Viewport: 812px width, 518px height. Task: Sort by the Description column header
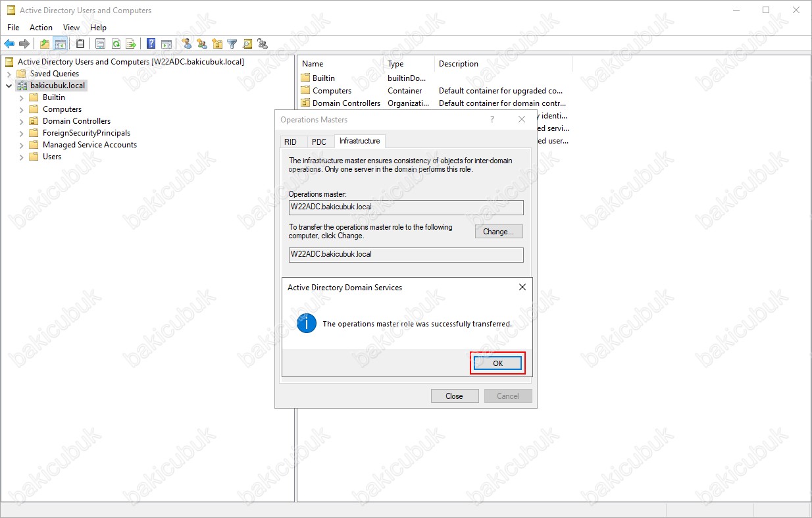click(x=504, y=64)
